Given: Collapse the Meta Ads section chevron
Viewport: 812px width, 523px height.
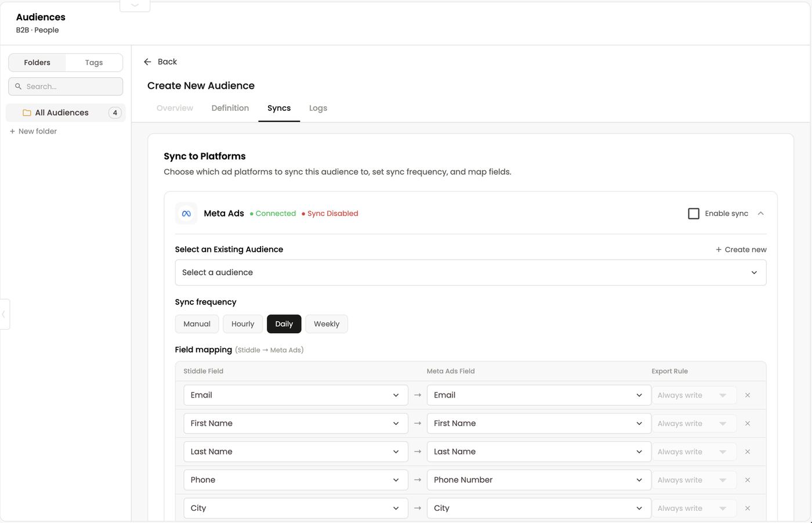Looking at the screenshot, I should 761,214.
